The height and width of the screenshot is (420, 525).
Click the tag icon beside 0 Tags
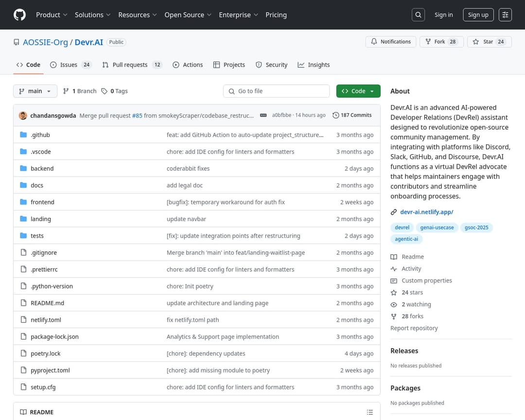pos(105,91)
